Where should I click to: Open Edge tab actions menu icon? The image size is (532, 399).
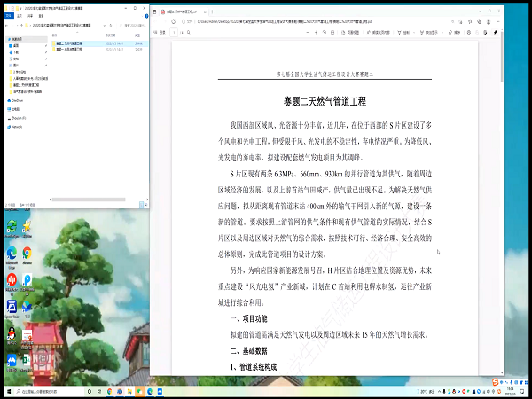coord(154,12)
